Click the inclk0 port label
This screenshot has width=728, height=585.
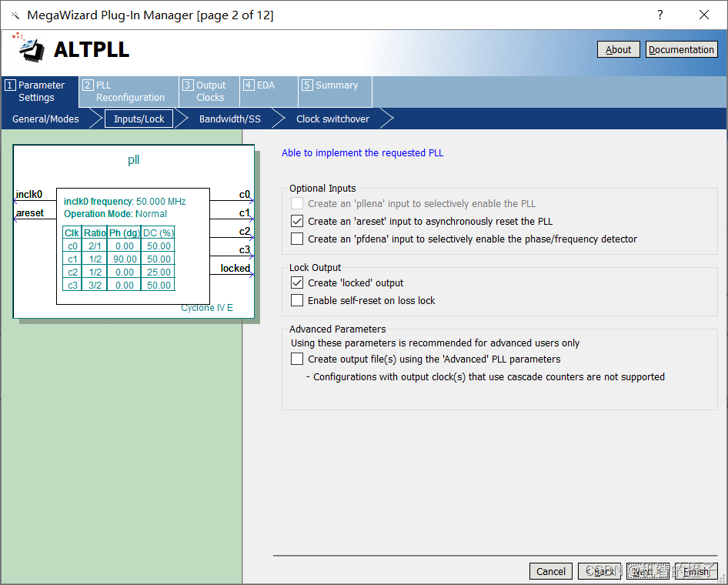(x=28, y=194)
